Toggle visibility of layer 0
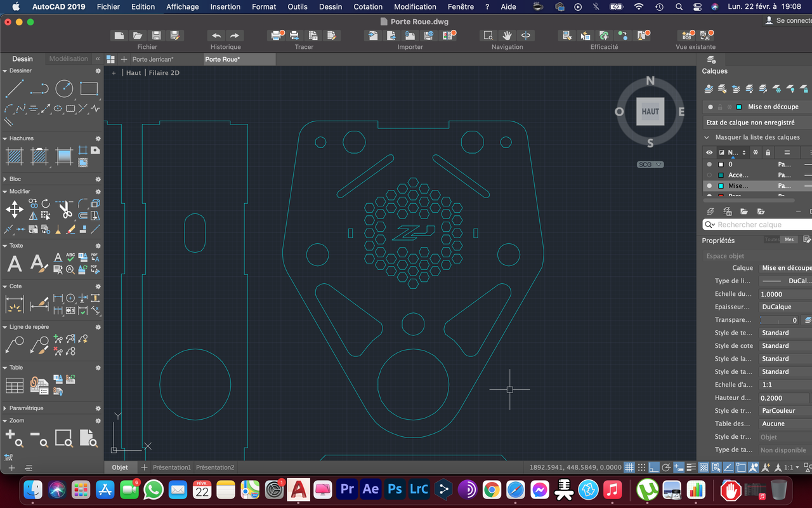This screenshot has width=812, height=508. (709, 164)
